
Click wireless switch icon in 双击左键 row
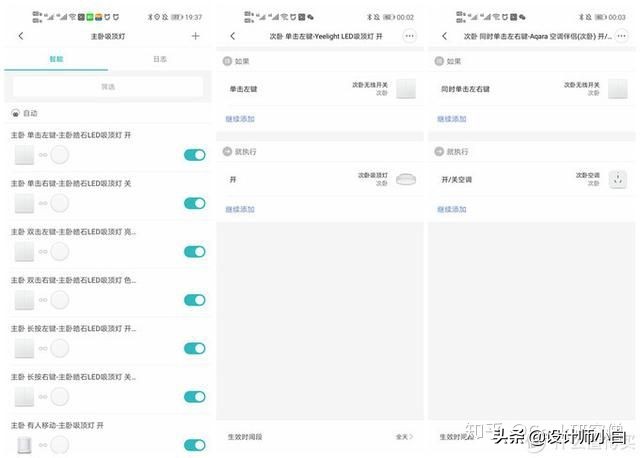coord(24,251)
